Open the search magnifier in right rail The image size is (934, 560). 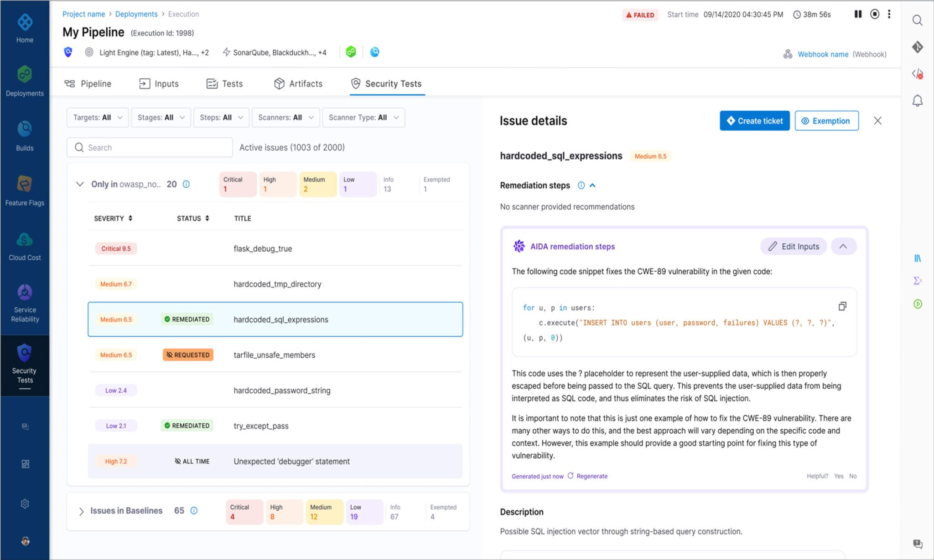point(917,21)
